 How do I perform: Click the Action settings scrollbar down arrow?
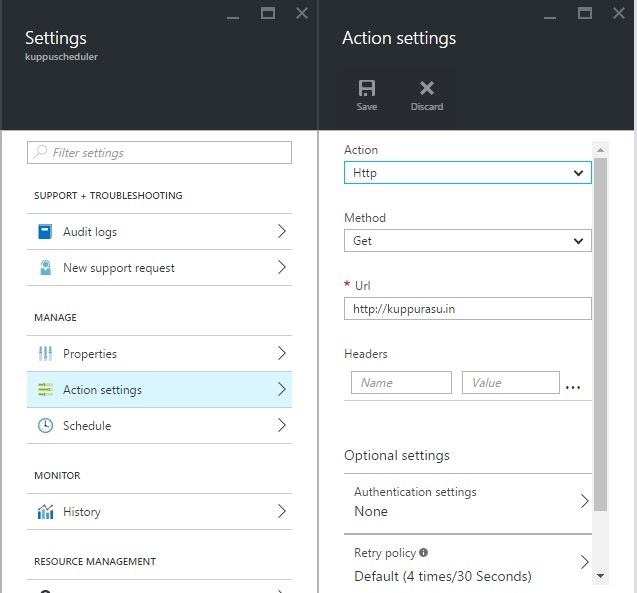click(x=600, y=576)
